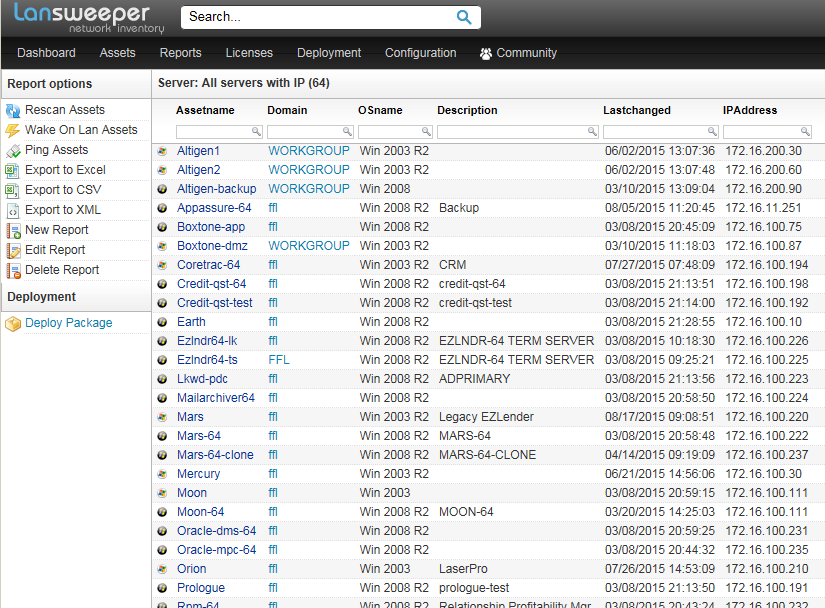
Task: Click the Deploy Package box icon
Action: 13,323
